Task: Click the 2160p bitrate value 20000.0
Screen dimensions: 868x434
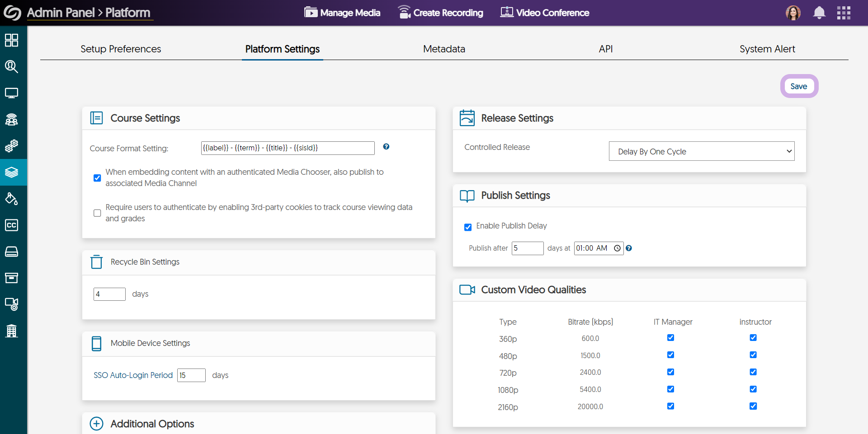Action: (590, 407)
